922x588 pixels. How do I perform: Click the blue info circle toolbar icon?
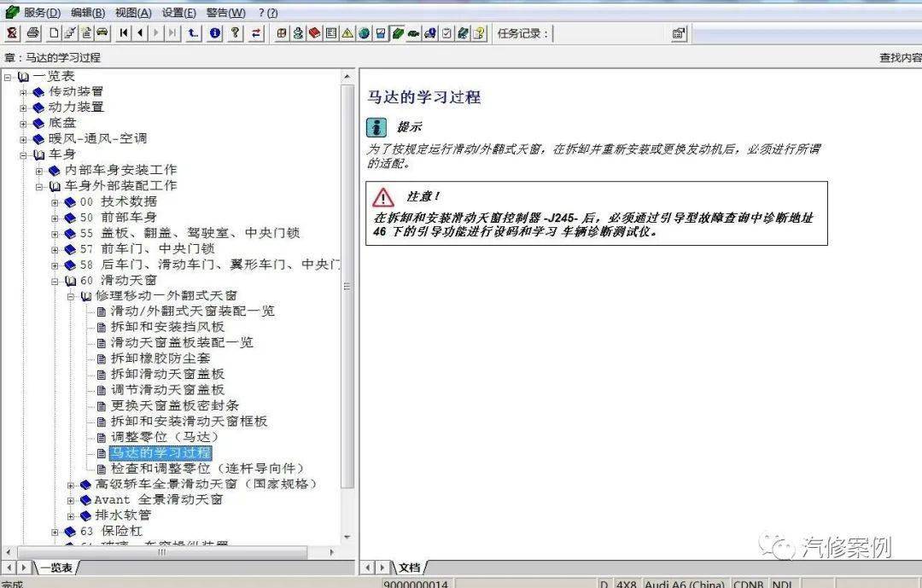click(215, 33)
